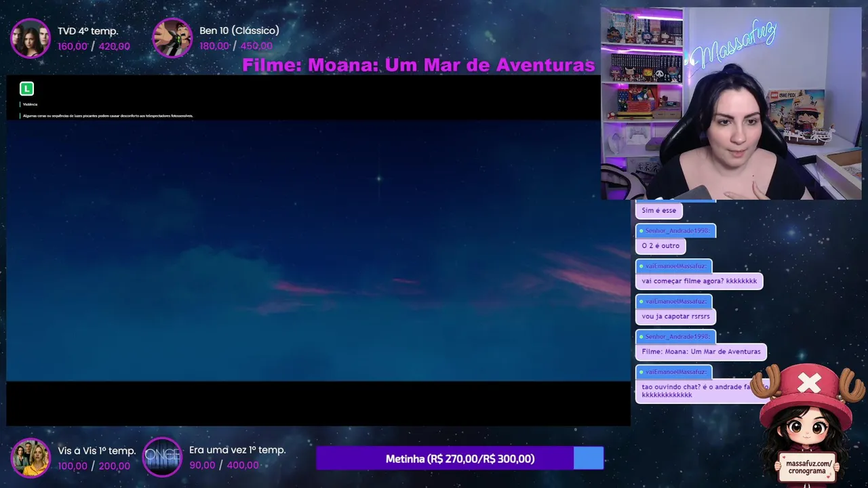Click Senhor_Andrade1998 name above the Filme chat message

pos(676,337)
